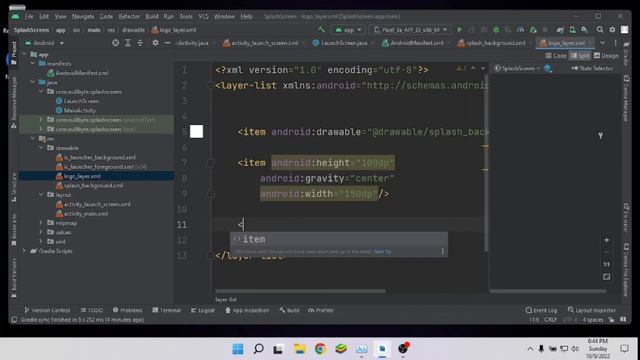Open the Logcat tool window

tap(202, 310)
